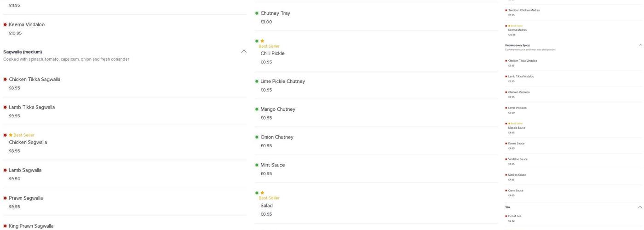Collapse the Sagwalla (medium) section chevron
The image size is (644, 230).
[x=244, y=52]
